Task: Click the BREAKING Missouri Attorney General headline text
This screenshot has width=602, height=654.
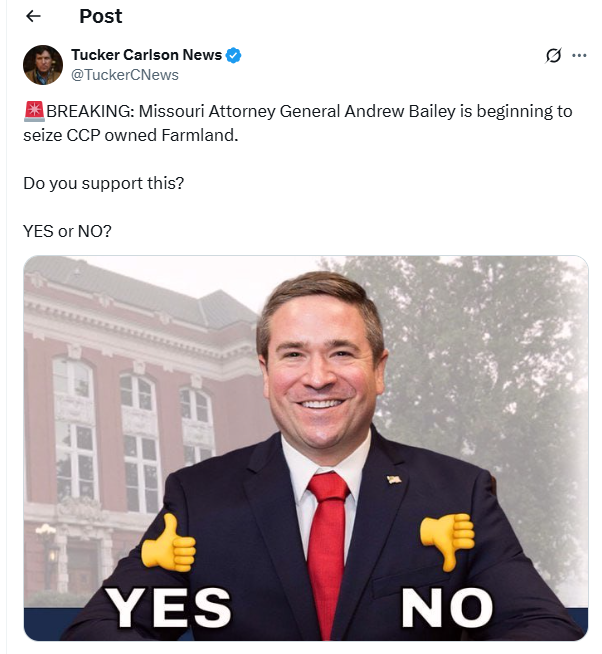Action: [x=297, y=123]
